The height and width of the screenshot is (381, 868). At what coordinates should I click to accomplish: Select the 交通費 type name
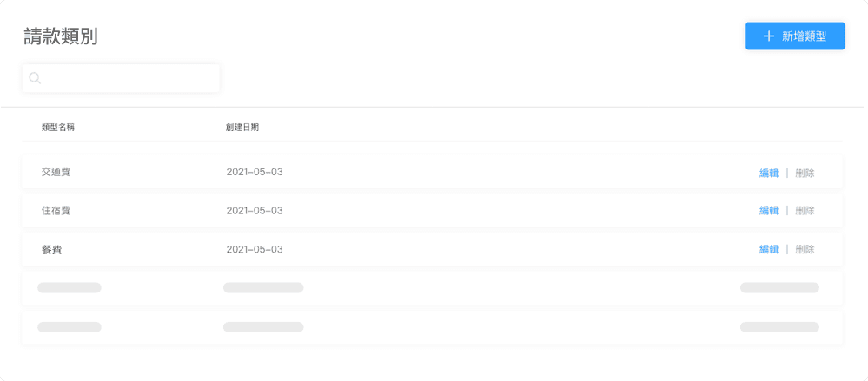[x=56, y=172]
